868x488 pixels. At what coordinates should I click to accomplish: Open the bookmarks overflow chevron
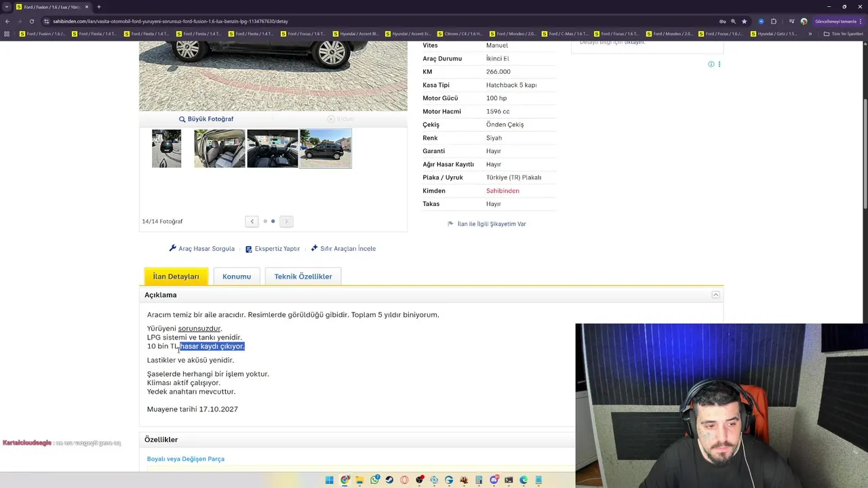point(810,34)
